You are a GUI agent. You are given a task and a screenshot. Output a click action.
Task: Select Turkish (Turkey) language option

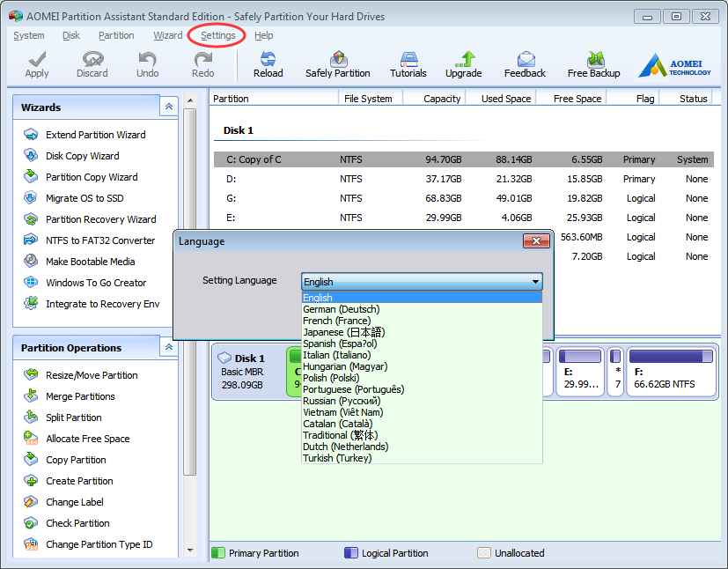pos(422,458)
